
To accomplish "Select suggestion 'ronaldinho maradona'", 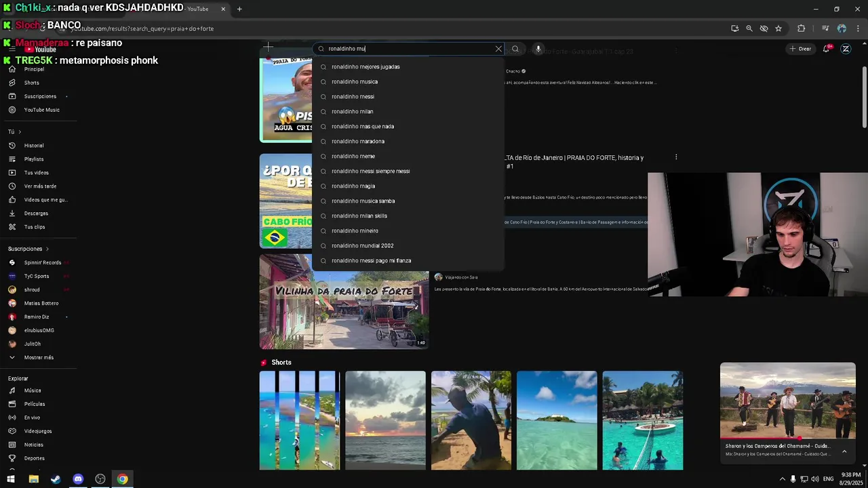I will [x=408, y=142].
